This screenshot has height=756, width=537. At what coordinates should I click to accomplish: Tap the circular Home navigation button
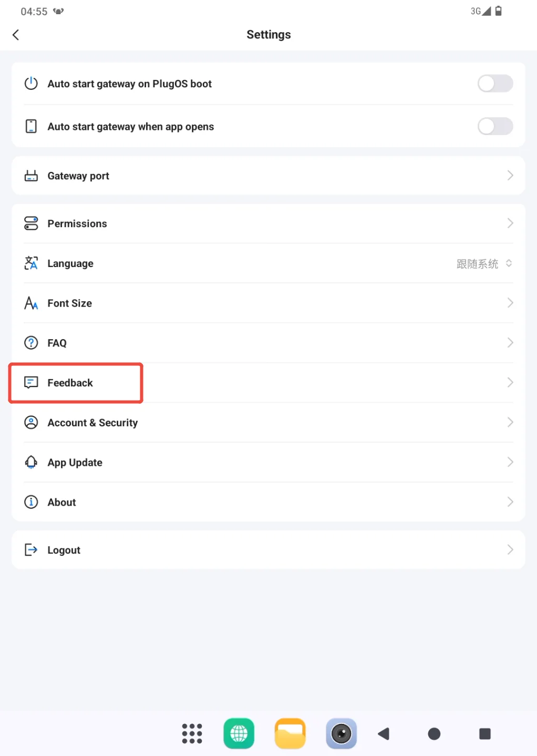point(434,733)
